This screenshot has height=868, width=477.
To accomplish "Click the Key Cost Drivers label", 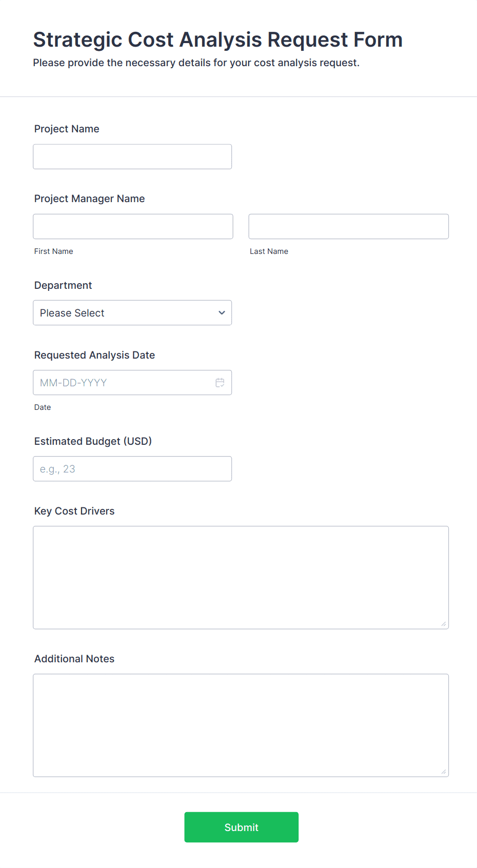I will (74, 511).
